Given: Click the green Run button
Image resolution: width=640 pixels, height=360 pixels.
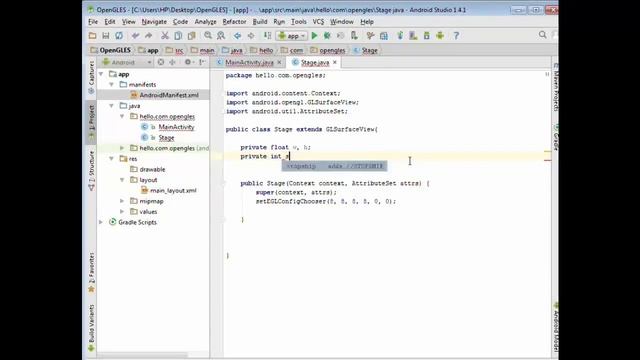Looking at the screenshot, I should (314, 36).
